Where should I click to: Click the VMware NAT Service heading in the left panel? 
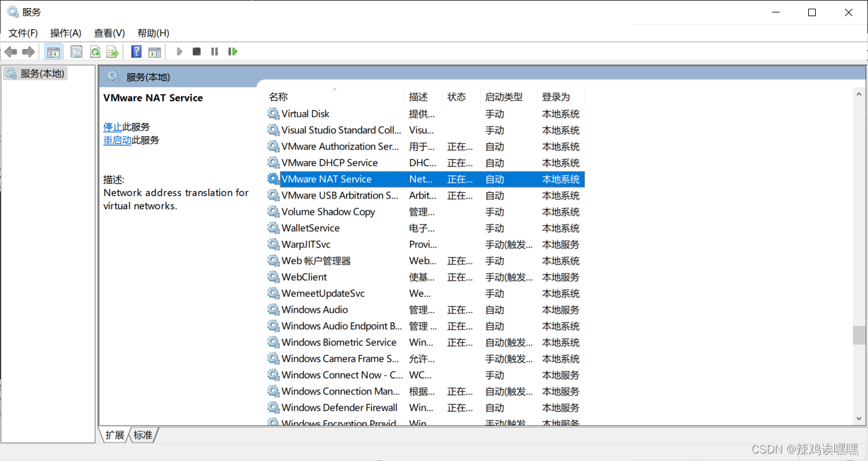(x=153, y=98)
